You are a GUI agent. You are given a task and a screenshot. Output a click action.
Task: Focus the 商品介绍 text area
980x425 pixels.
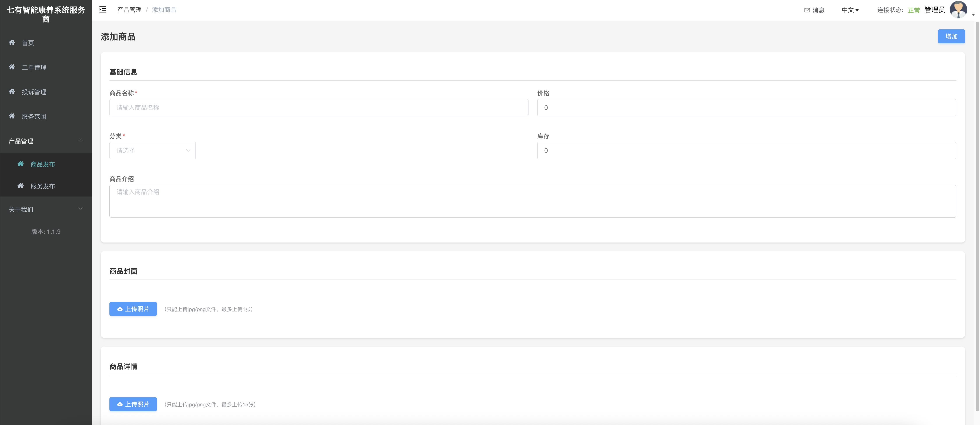coord(533,201)
